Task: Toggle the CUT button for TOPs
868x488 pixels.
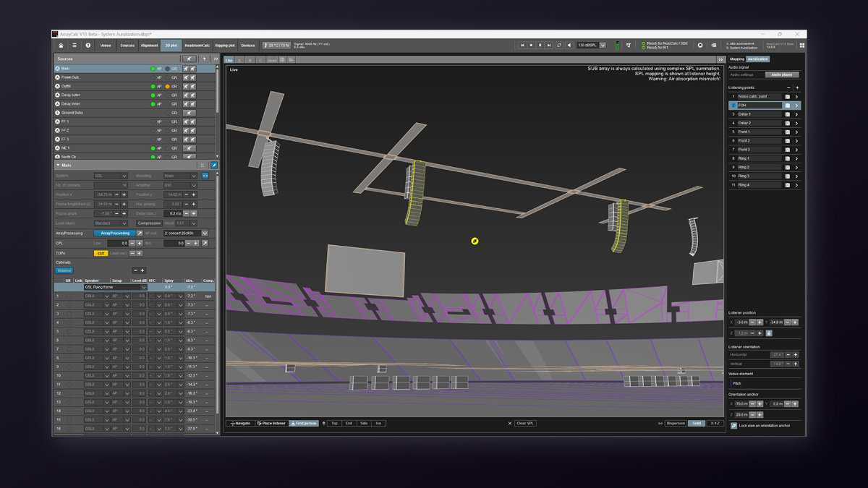Action: (101, 253)
